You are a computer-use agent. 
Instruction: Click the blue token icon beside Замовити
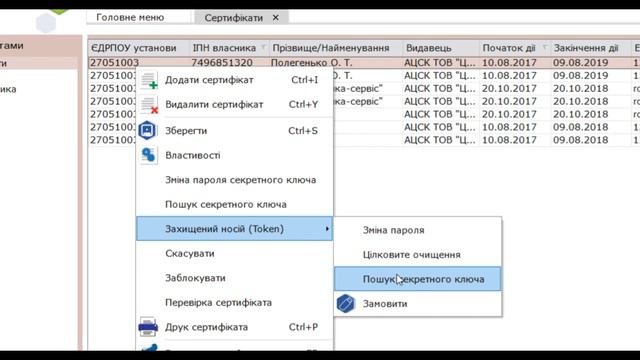346,304
